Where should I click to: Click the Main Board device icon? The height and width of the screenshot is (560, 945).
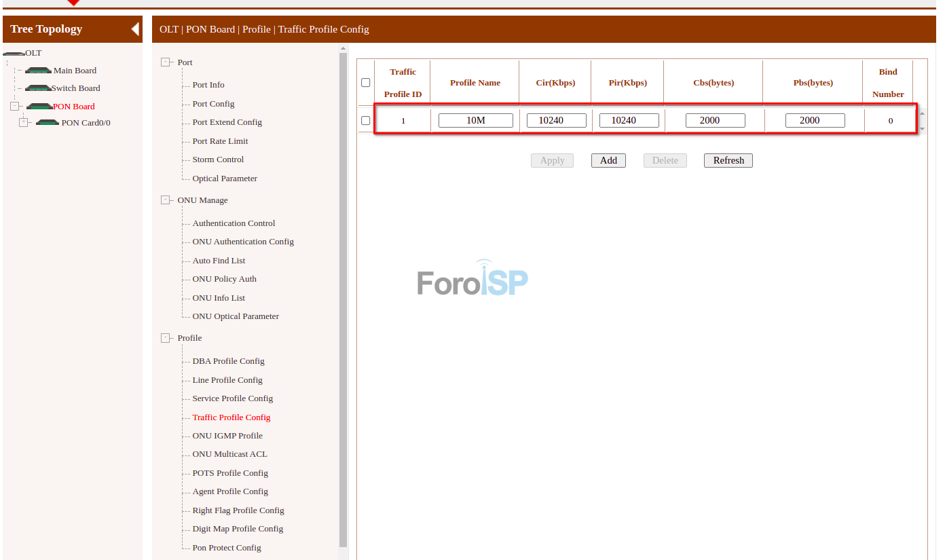coord(38,71)
